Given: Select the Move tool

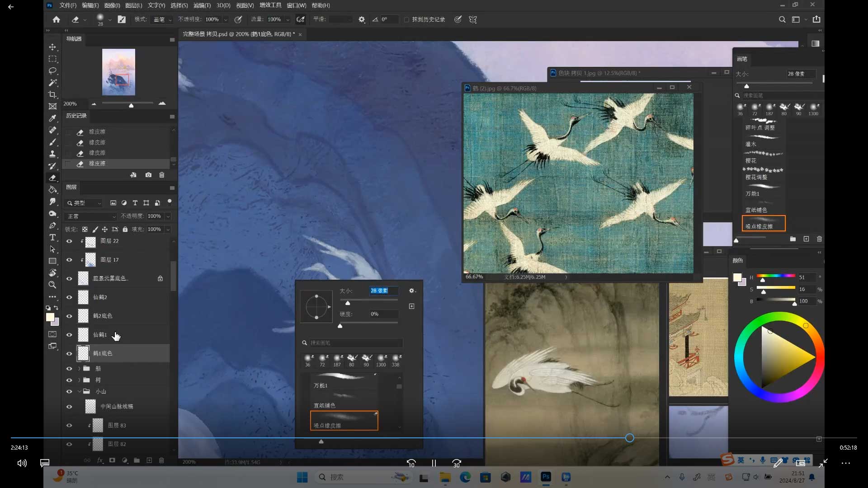Looking at the screenshot, I should coord(52,47).
